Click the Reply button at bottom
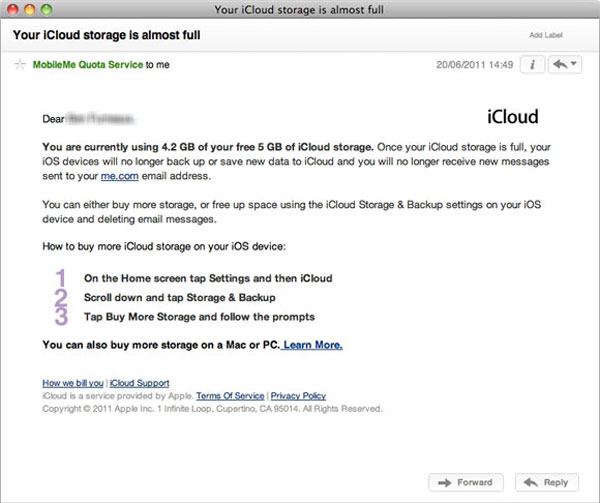 [x=547, y=482]
